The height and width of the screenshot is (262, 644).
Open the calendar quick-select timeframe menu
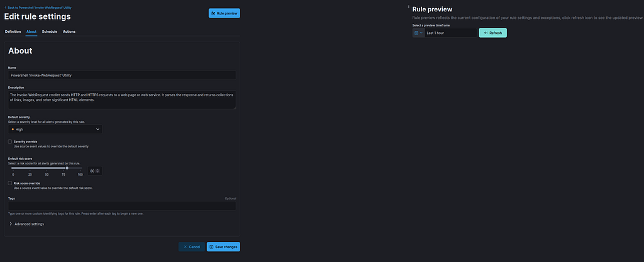(418, 33)
